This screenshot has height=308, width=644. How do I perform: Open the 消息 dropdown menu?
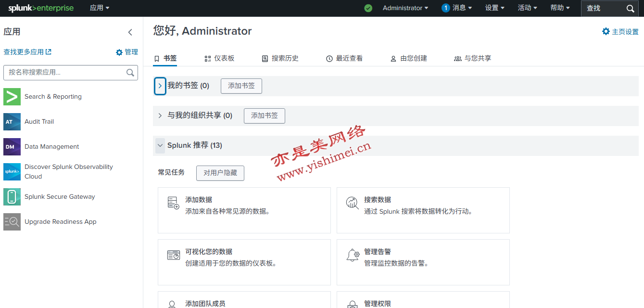tap(462, 8)
